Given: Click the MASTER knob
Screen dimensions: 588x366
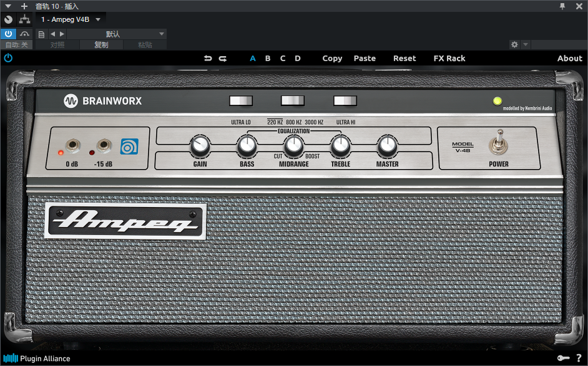Looking at the screenshot, I should click(388, 145).
